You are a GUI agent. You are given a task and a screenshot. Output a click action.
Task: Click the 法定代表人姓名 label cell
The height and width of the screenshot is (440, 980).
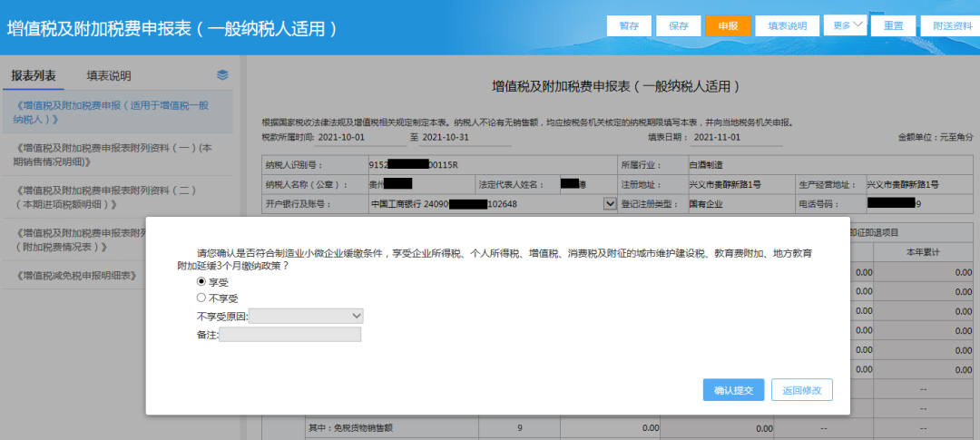click(x=517, y=185)
